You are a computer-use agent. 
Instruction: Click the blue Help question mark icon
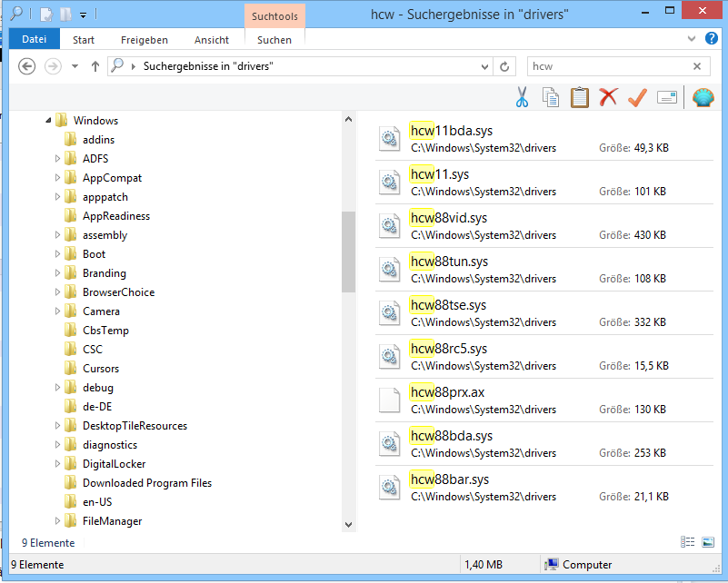[x=712, y=38]
